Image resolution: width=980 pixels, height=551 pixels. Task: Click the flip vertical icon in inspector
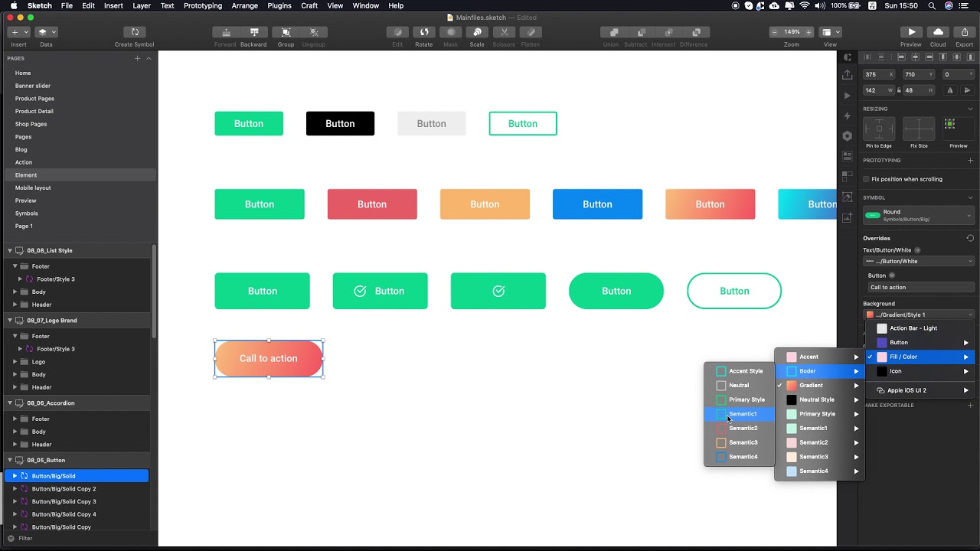click(x=968, y=90)
